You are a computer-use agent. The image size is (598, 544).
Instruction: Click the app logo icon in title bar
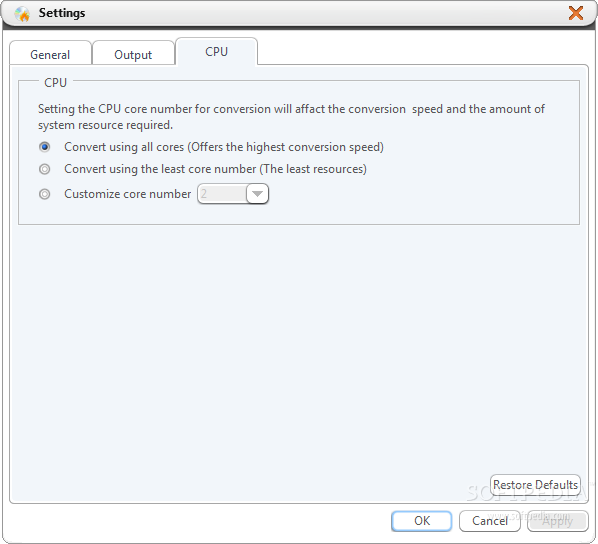pyautogui.click(x=22, y=14)
